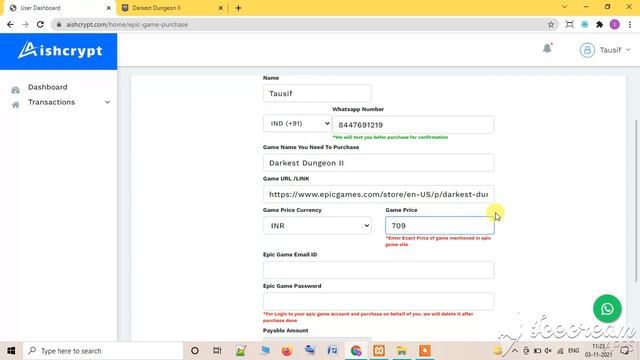Open the INR currency dropdown
Image resolution: width=640 pixels, height=360 pixels.
click(317, 225)
